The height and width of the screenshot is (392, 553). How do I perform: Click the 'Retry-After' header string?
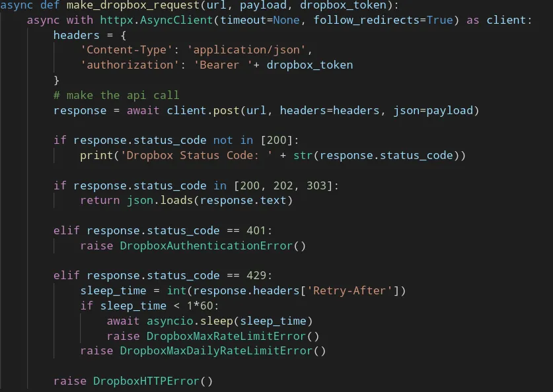click(350, 291)
